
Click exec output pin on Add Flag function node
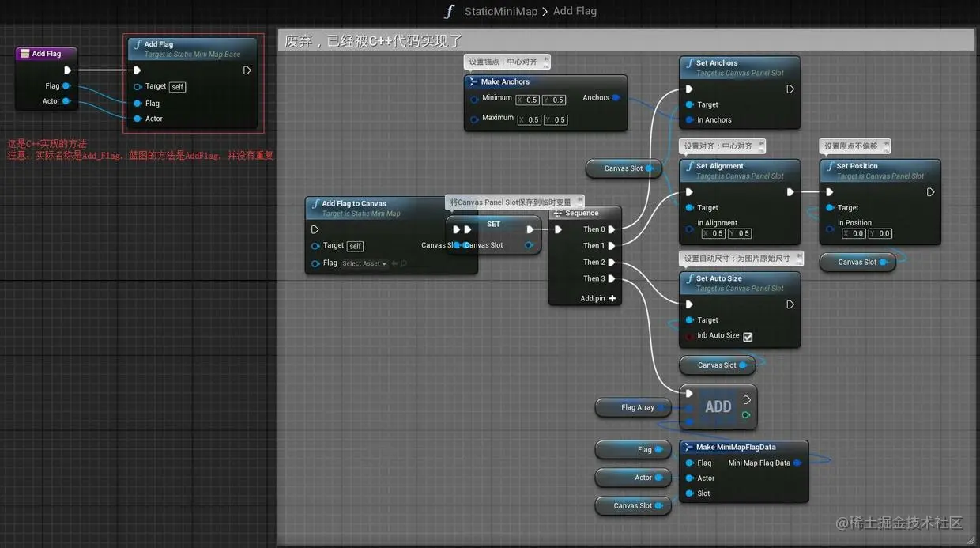[247, 70]
